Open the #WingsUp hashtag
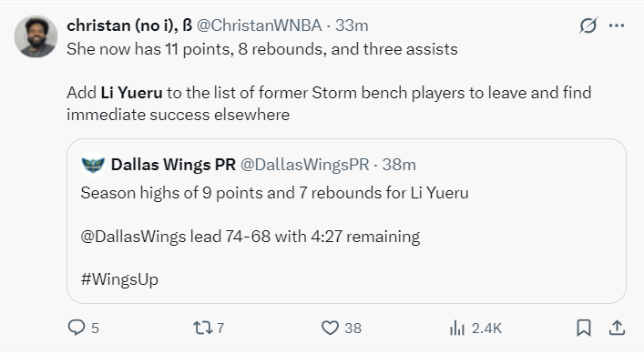This screenshot has width=644, height=354. click(119, 279)
